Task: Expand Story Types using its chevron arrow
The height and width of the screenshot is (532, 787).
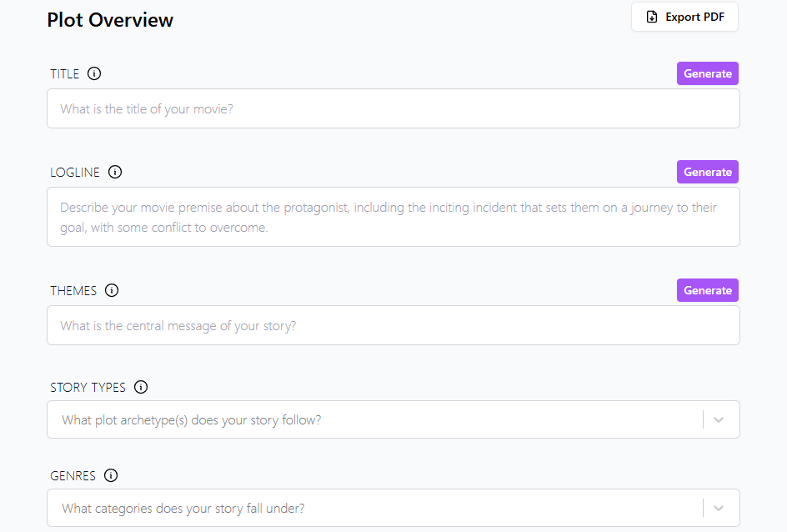Action: point(719,419)
